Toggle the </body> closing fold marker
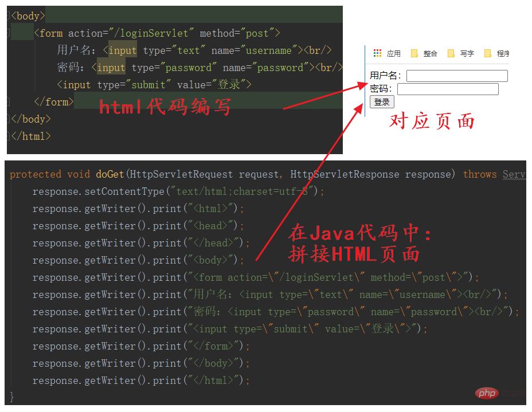The image size is (532, 412). [9, 119]
